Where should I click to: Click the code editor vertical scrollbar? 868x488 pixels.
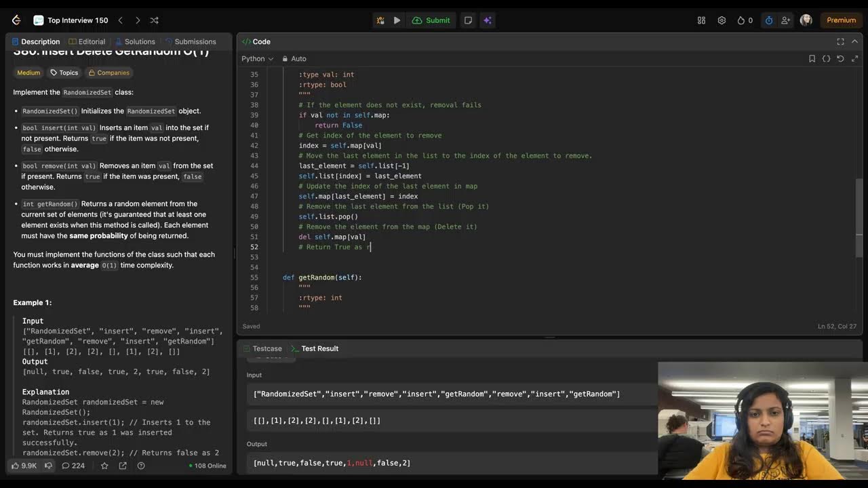(859, 217)
